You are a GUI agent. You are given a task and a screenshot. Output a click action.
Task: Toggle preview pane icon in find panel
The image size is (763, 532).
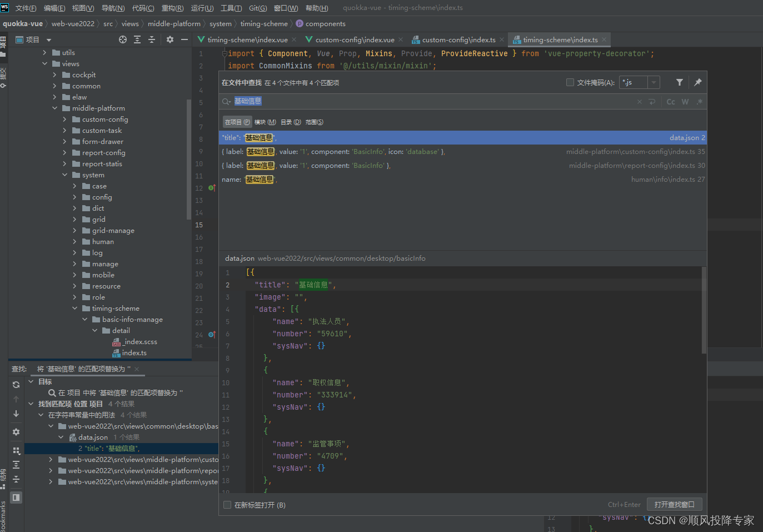[16, 498]
